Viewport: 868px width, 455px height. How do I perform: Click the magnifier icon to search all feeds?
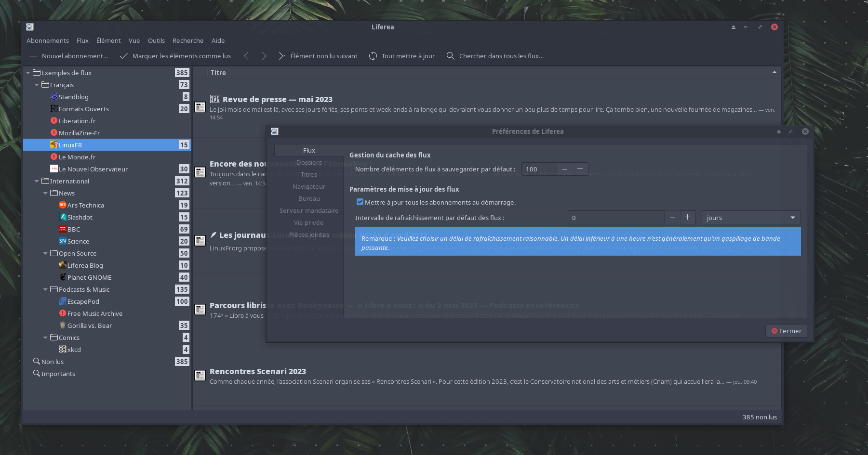[451, 56]
